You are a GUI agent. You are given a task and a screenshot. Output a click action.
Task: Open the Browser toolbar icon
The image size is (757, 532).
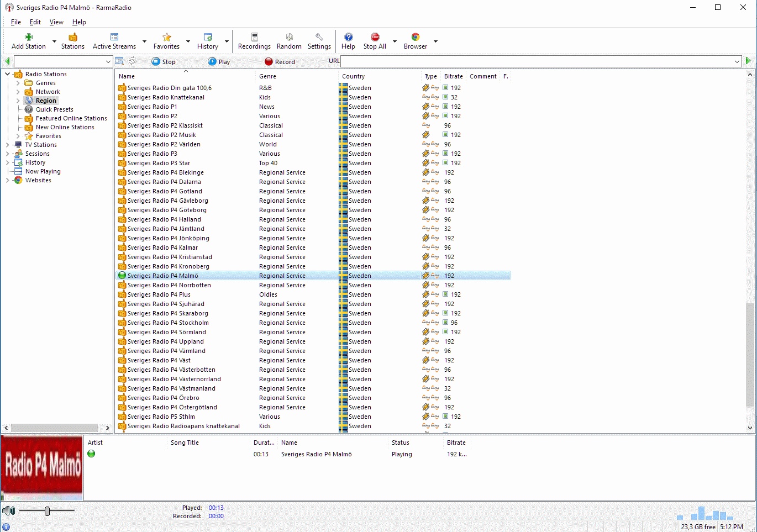click(416, 37)
